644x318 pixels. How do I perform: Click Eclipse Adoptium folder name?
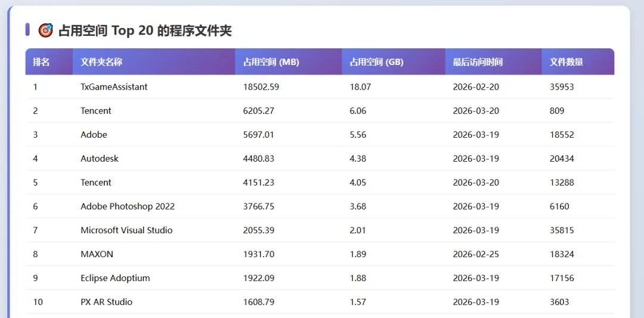coord(116,278)
